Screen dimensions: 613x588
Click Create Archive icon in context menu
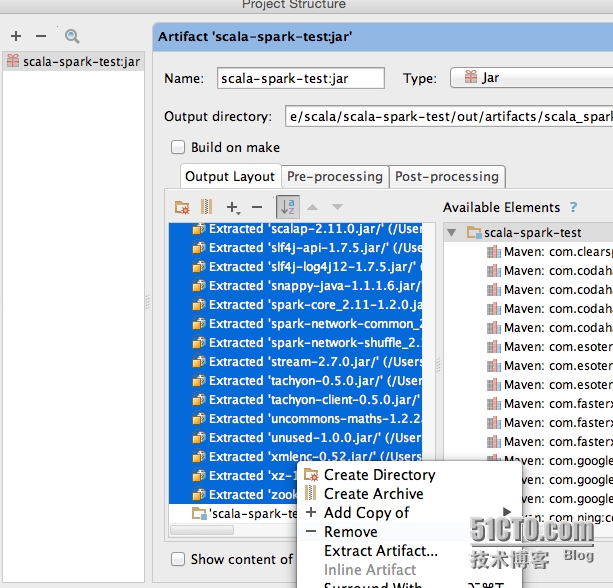coord(311,493)
